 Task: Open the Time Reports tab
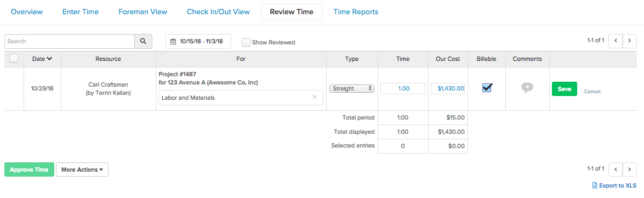point(356,12)
